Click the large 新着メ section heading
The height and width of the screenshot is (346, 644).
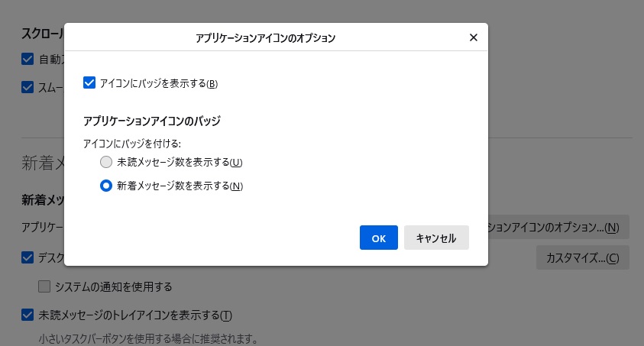(x=42, y=162)
